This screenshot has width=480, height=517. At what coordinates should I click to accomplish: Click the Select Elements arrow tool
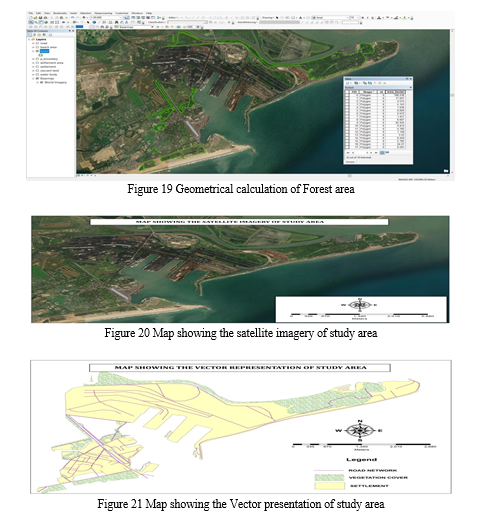point(88,22)
